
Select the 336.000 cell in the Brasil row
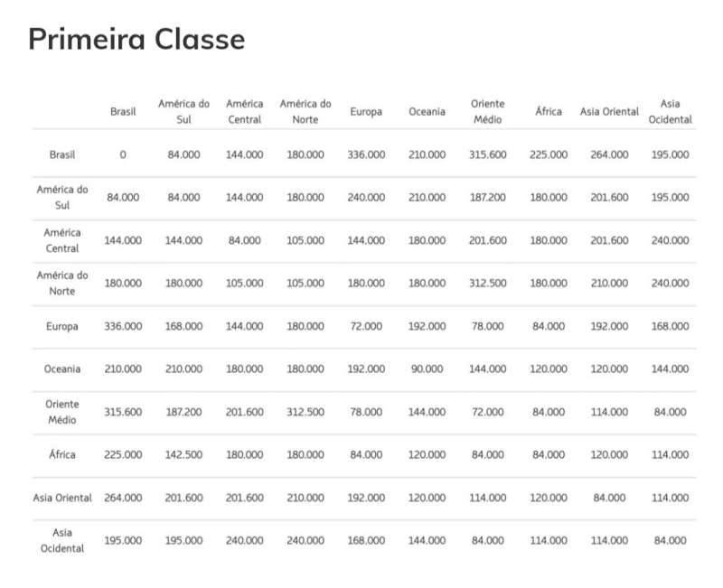pos(366,154)
